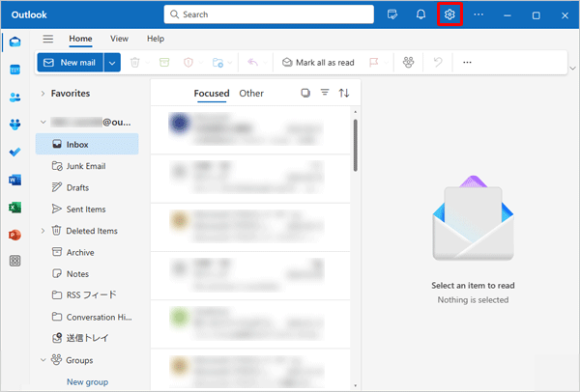Select the Junk Email folder

click(87, 166)
